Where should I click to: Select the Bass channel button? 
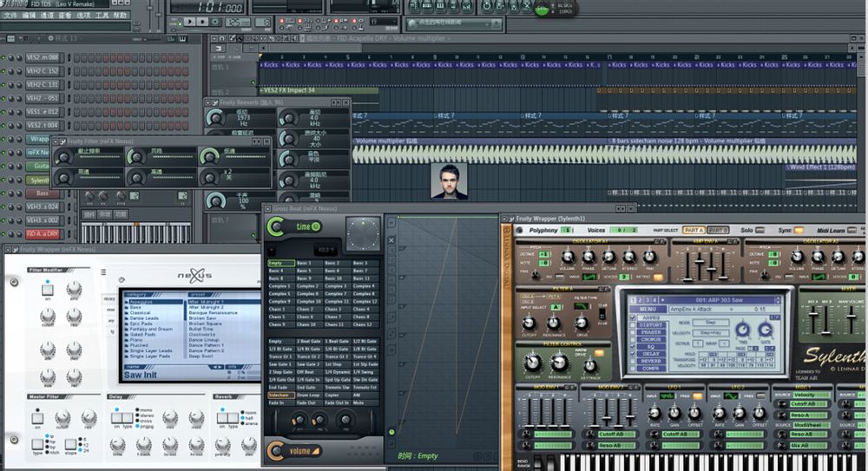click(42, 193)
